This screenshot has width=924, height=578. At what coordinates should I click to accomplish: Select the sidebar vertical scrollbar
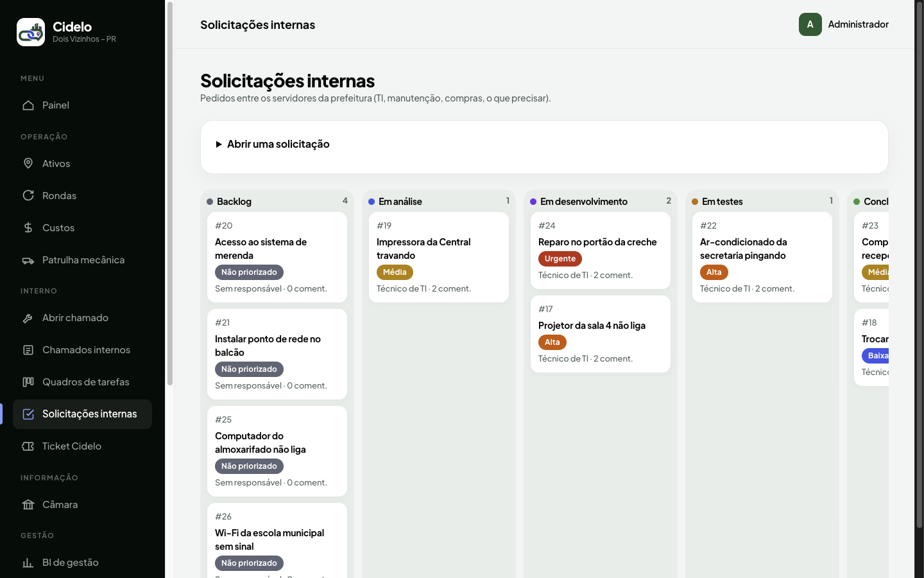point(170,193)
